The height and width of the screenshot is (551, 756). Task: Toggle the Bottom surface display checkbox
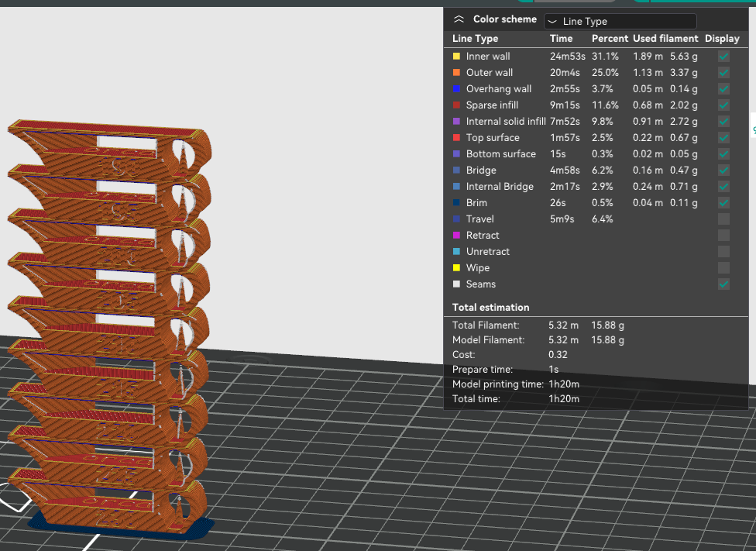coord(723,154)
